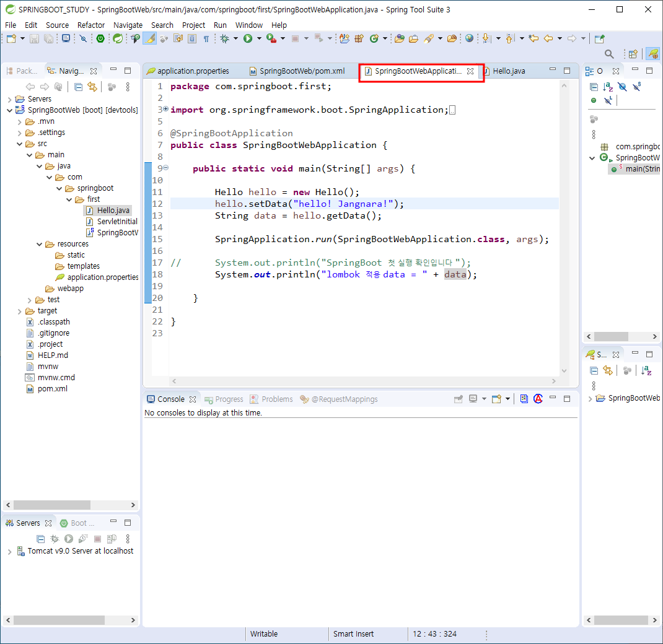
Task: Toggle Mark Occurrences highlighter icon
Action: click(x=150, y=39)
